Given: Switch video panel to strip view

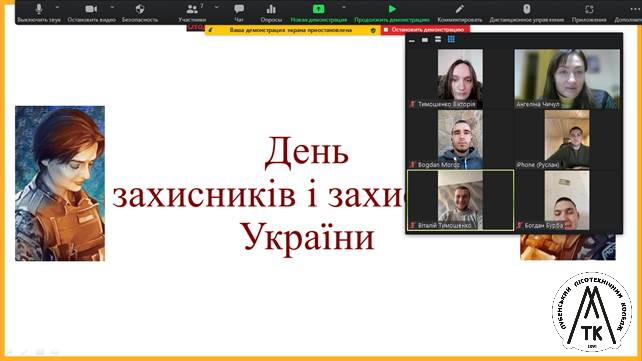Looking at the screenshot, I should coord(438,39).
